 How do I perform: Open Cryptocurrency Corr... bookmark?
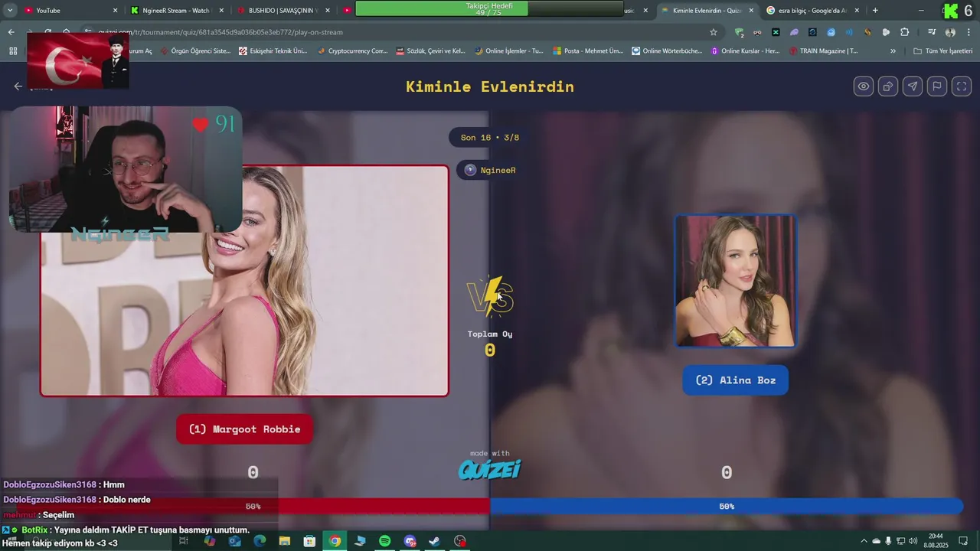tap(352, 51)
